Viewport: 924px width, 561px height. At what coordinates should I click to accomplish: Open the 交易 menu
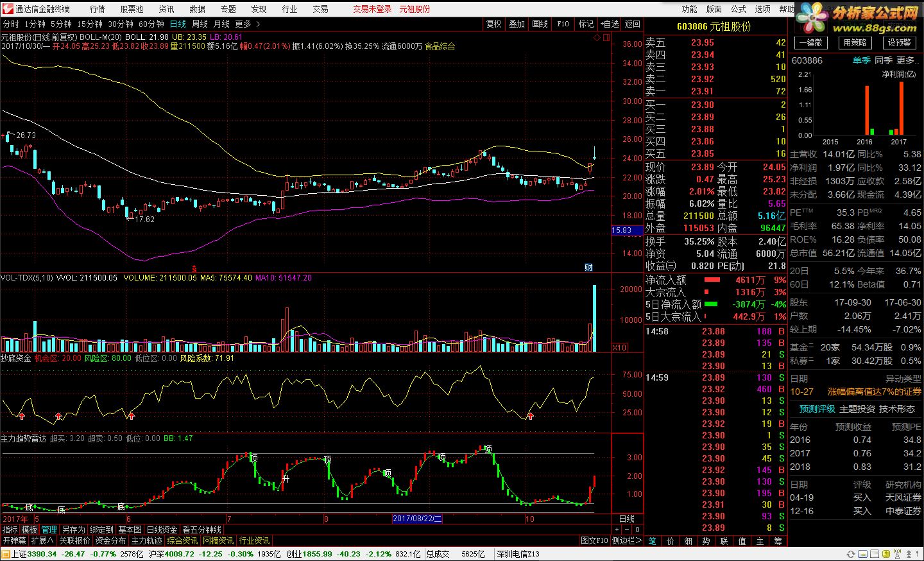pyautogui.click(x=320, y=9)
